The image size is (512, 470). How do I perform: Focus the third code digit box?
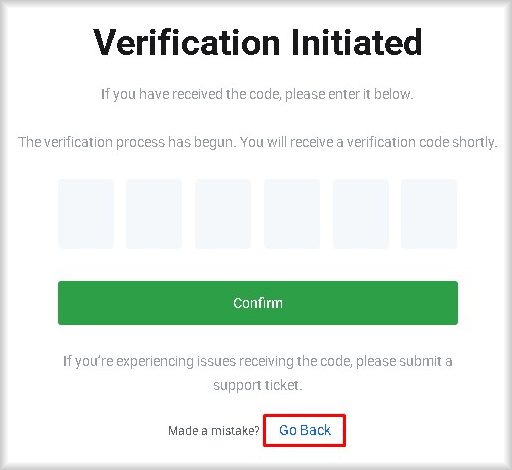(x=223, y=214)
